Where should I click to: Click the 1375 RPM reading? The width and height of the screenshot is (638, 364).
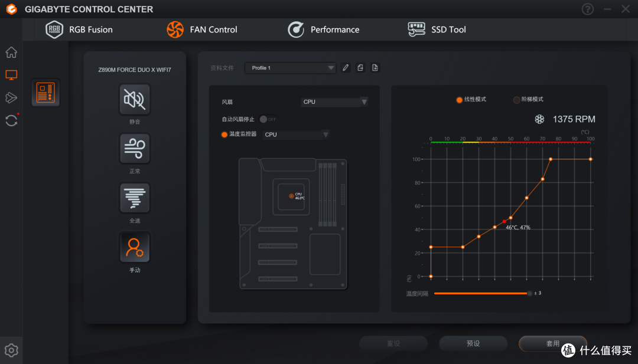[x=574, y=119]
